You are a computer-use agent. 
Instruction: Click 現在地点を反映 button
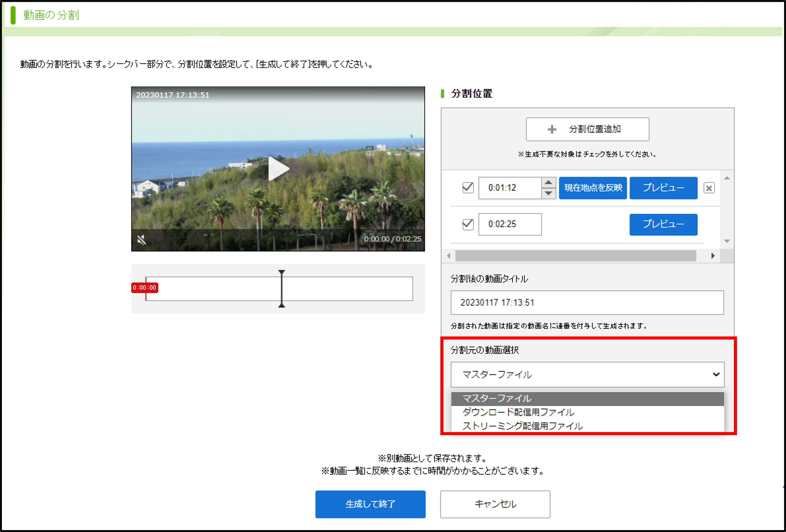click(x=593, y=188)
